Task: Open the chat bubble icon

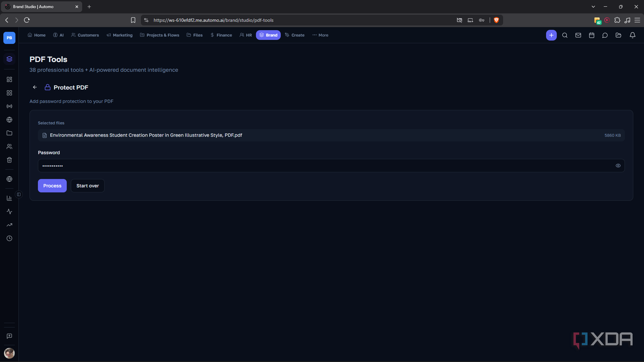Action: click(605, 35)
